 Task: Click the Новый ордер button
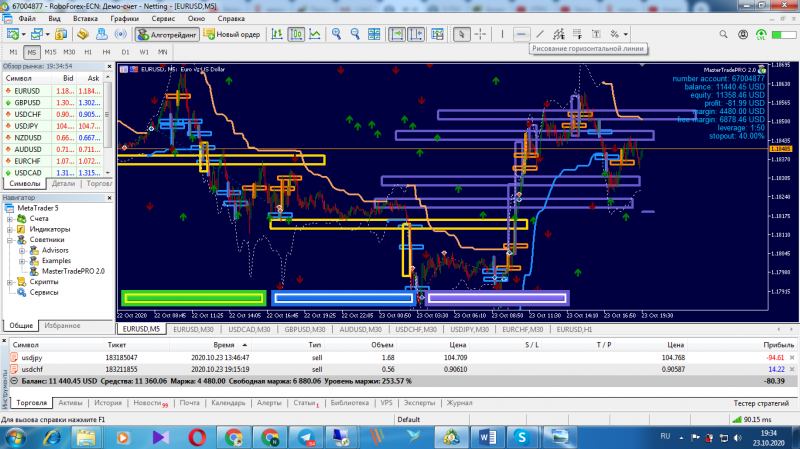[229, 34]
